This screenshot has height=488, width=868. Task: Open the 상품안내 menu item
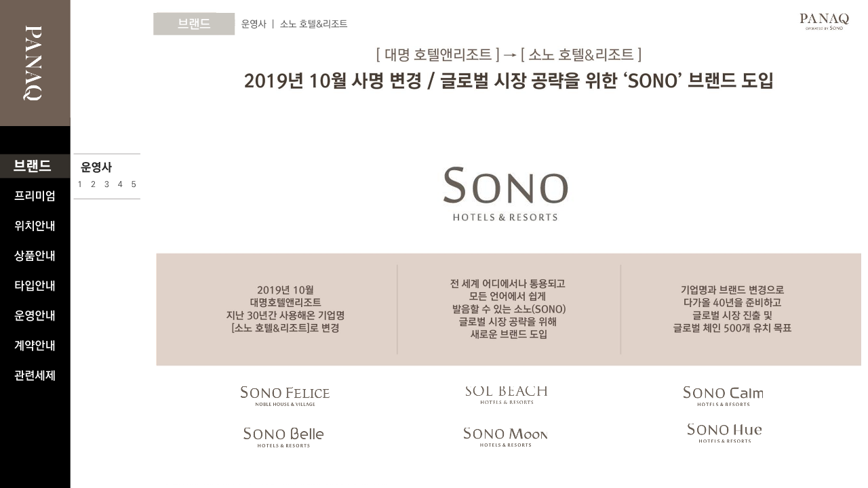pos(35,256)
